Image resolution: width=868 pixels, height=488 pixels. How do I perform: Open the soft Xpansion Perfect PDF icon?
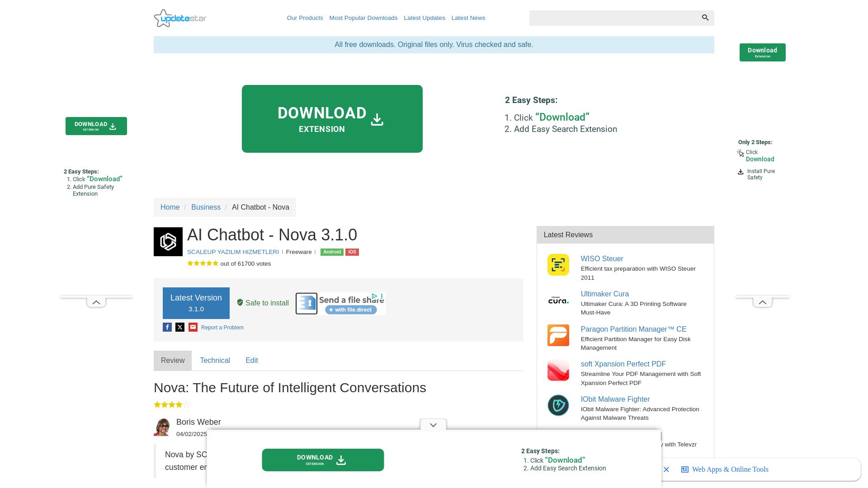(558, 370)
